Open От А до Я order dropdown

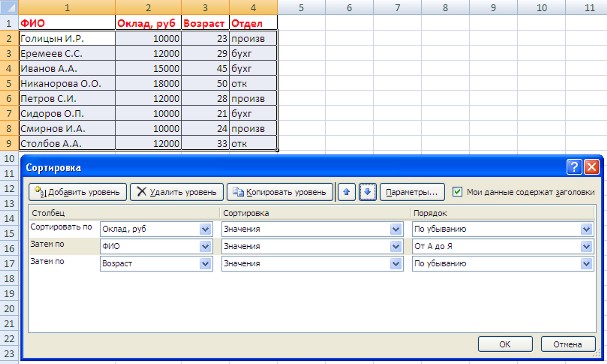tap(586, 246)
